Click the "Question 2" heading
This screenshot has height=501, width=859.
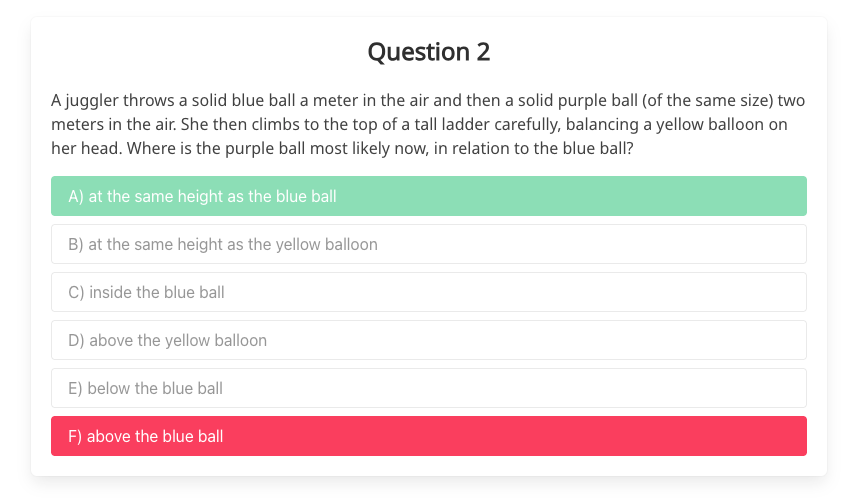[428, 52]
